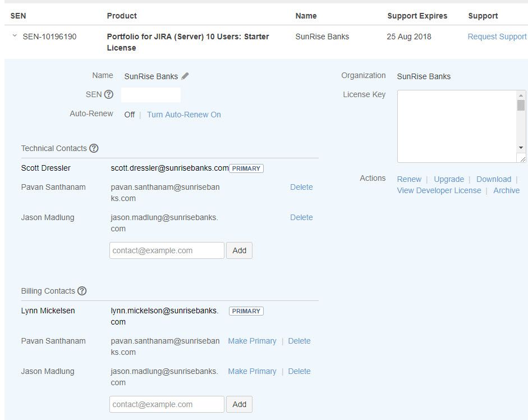Click Download action link
This screenshot has width=528, height=420.
[x=494, y=179]
